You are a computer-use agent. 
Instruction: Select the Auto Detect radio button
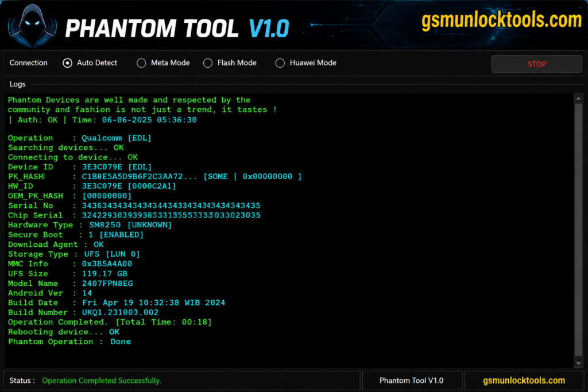pyautogui.click(x=68, y=63)
